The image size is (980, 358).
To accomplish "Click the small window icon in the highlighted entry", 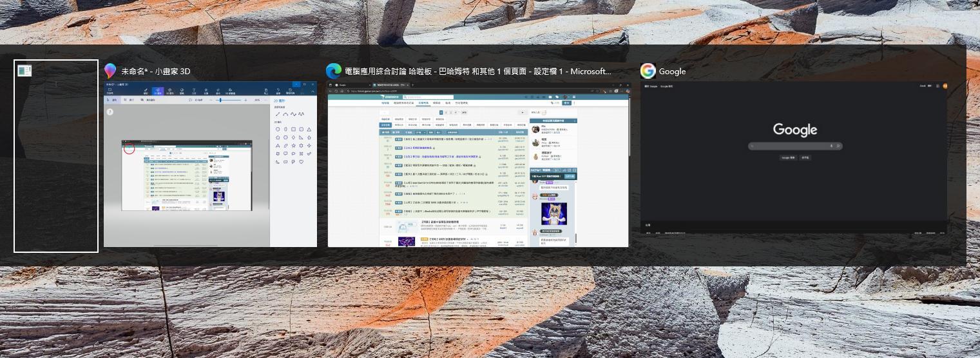I will (x=24, y=71).
